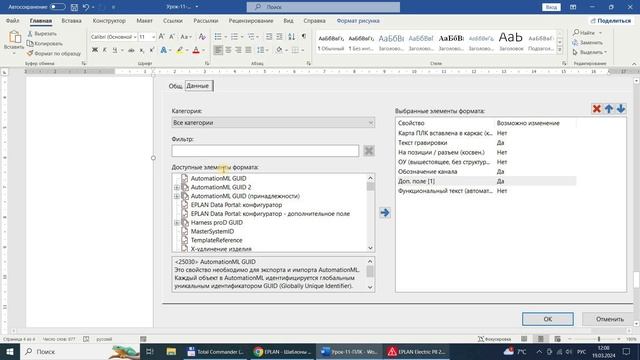This screenshot has height=360, width=640.
Task: Center align the paragraph
Action: point(229,50)
